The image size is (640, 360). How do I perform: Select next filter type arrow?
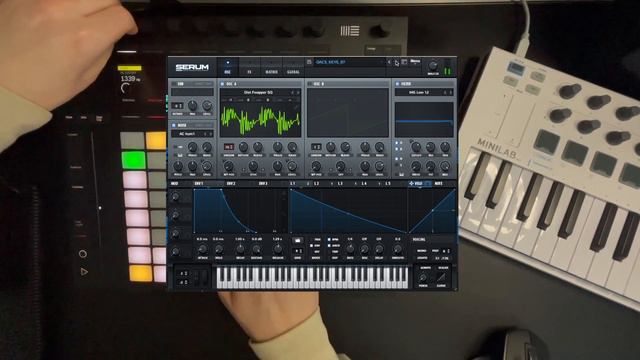tap(451, 93)
